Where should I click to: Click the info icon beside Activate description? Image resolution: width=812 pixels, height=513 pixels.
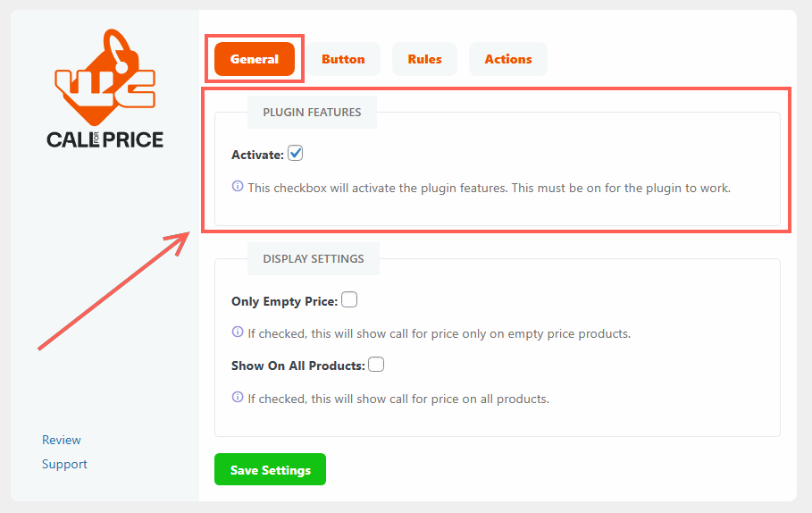click(x=238, y=186)
